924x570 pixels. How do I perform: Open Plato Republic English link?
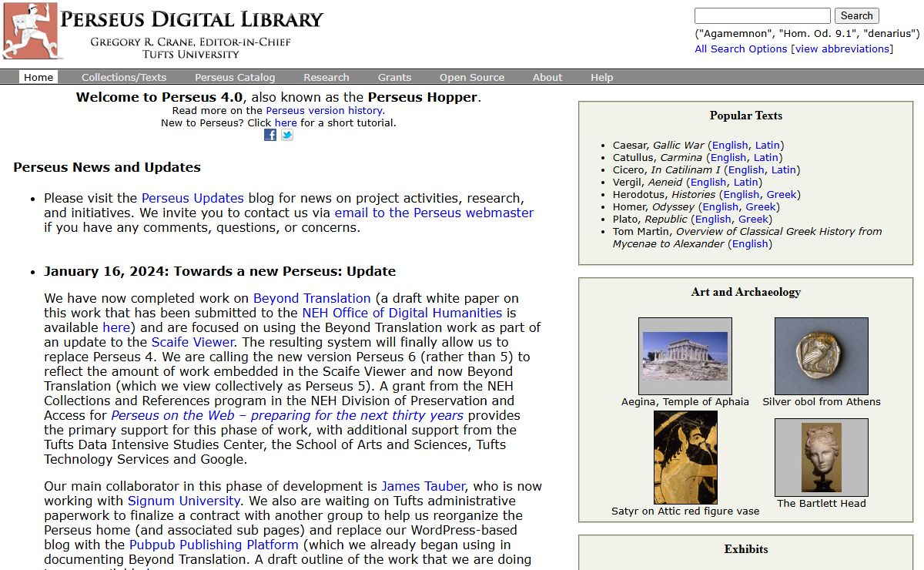point(713,219)
